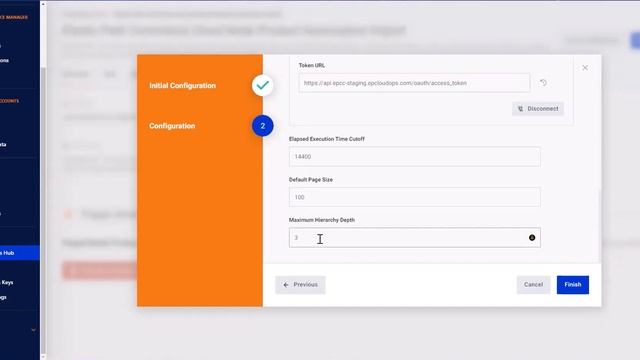Screen dimensions: 640x360
Task: Click the Default Page Size field
Action: point(415,197)
